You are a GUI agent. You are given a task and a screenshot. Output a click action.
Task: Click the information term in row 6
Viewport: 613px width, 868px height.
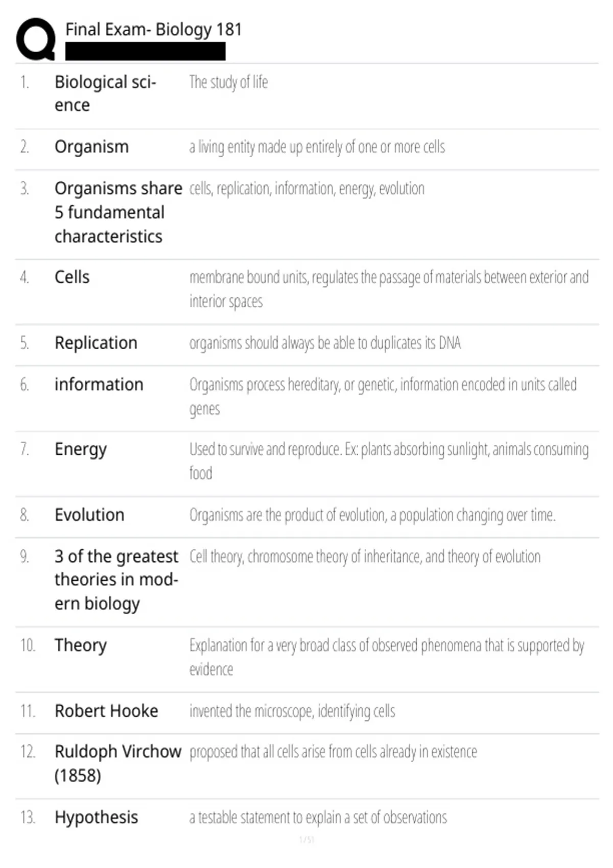[x=99, y=384]
